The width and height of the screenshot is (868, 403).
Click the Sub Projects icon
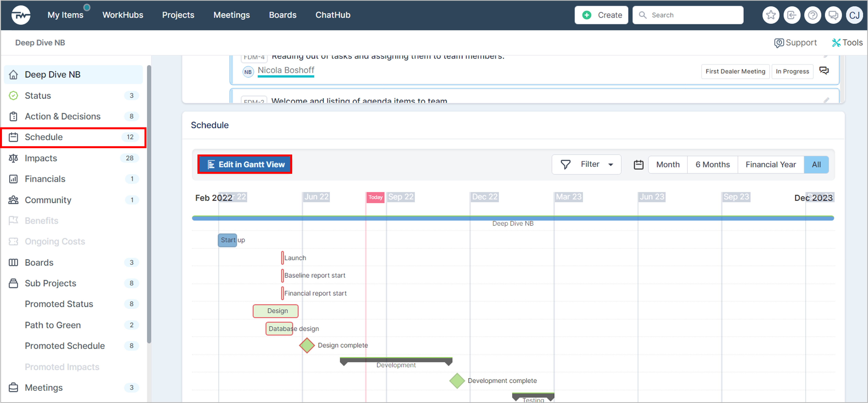pyautogui.click(x=13, y=283)
